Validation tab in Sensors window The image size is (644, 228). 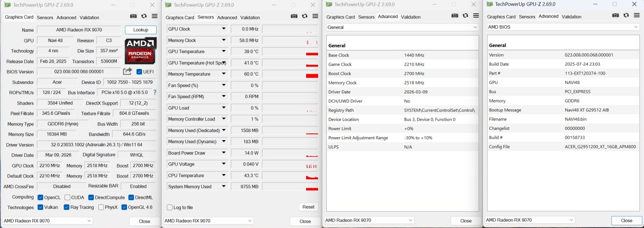point(250,18)
